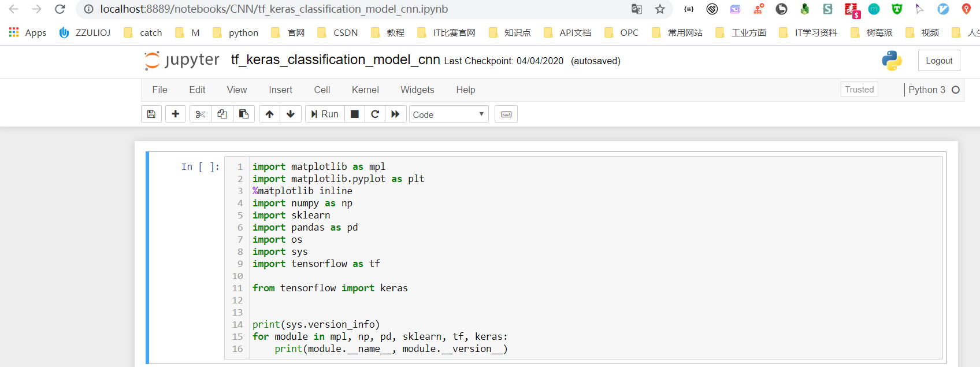
Task: Interrupt the kernel with stop icon
Action: tap(355, 114)
